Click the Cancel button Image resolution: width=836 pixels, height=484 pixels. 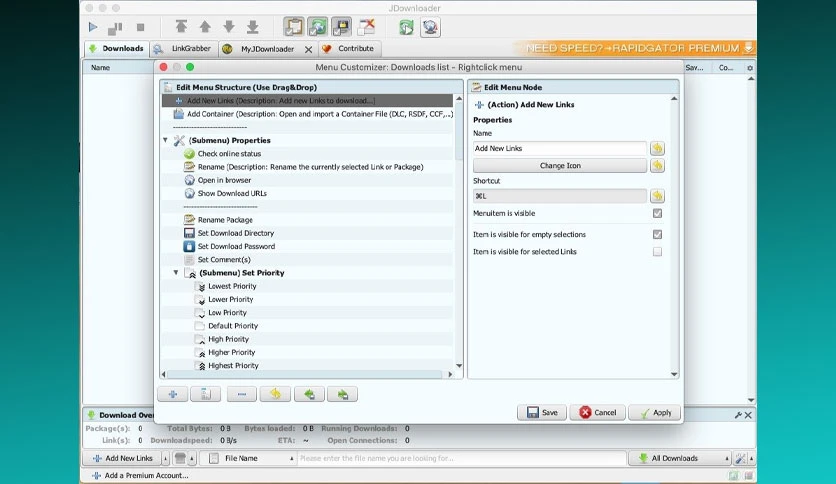[x=597, y=413]
